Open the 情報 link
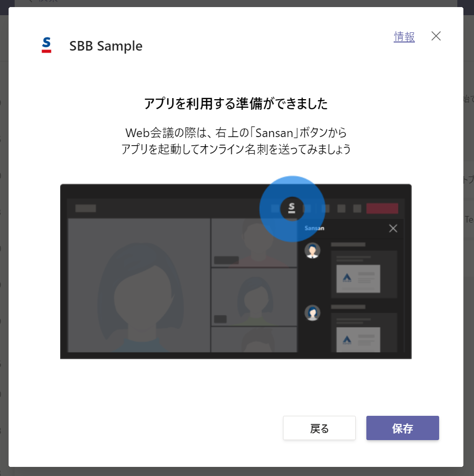The height and width of the screenshot is (476, 474). coord(404,37)
